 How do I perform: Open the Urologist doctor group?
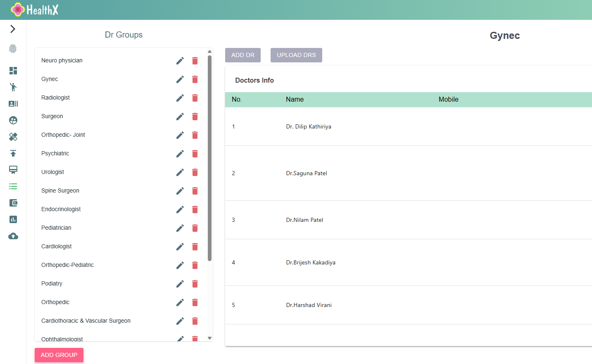[52, 172]
